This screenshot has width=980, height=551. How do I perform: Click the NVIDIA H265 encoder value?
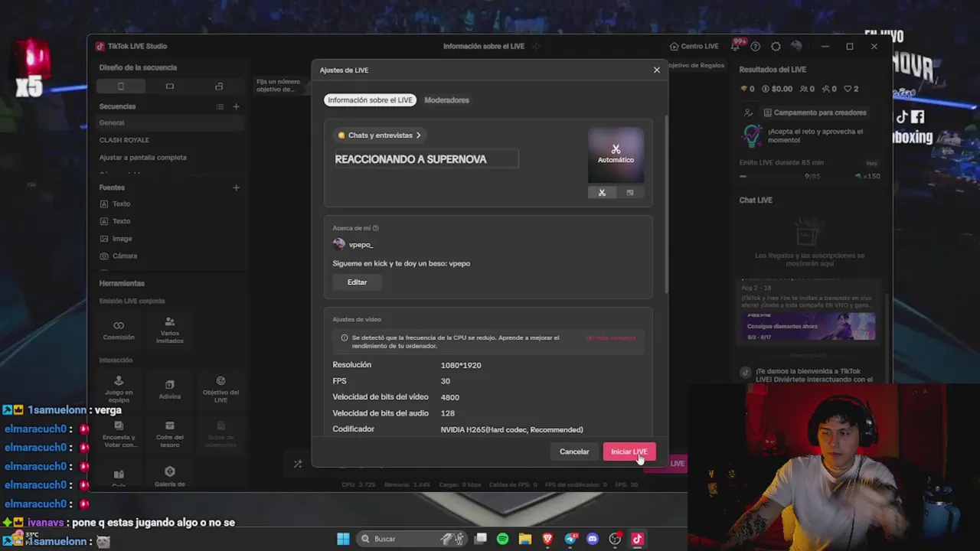[x=511, y=429]
